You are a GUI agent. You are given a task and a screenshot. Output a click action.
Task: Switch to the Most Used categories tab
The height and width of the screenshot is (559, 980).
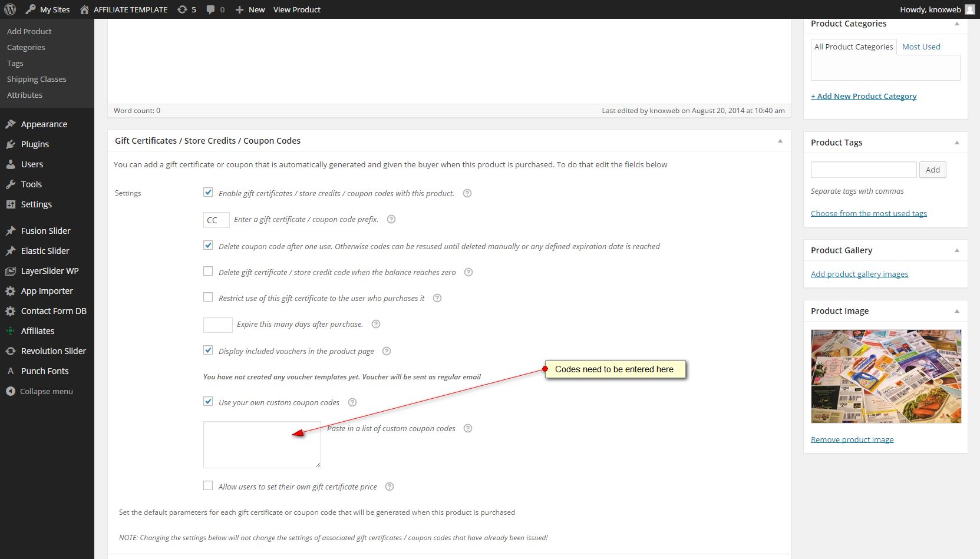[x=921, y=47]
